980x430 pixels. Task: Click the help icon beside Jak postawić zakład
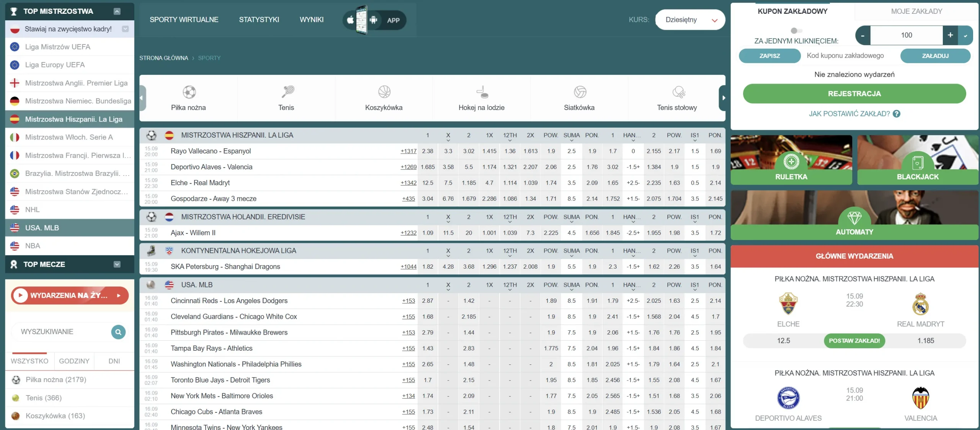(x=897, y=114)
